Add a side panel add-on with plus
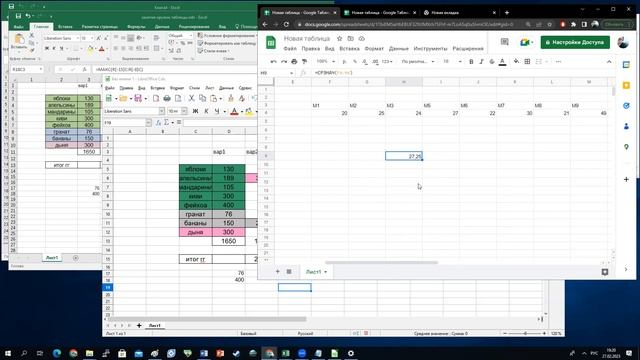 (626, 179)
